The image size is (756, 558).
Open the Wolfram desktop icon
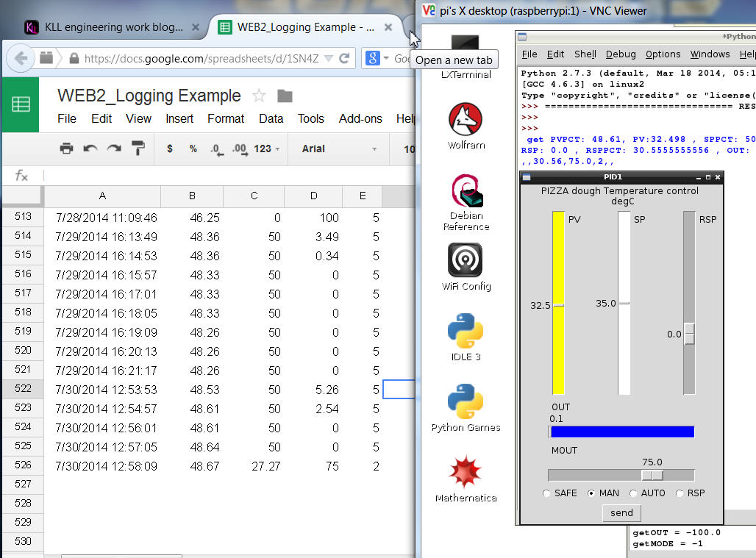466,123
